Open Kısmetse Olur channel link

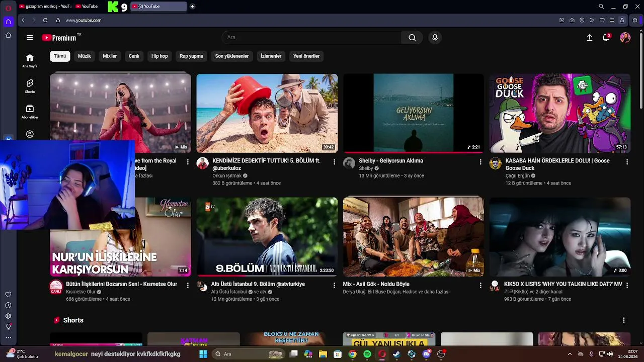tap(80, 292)
